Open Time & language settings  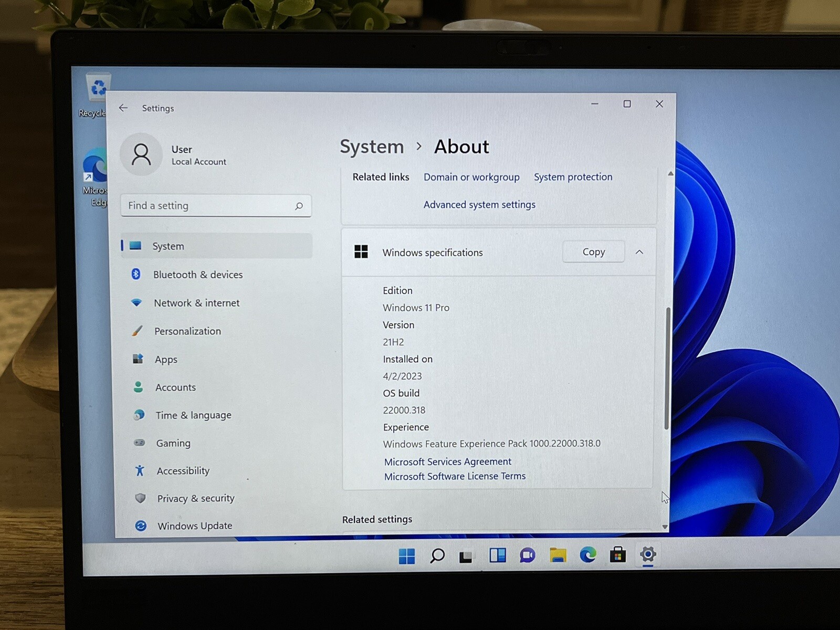point(193,415)
